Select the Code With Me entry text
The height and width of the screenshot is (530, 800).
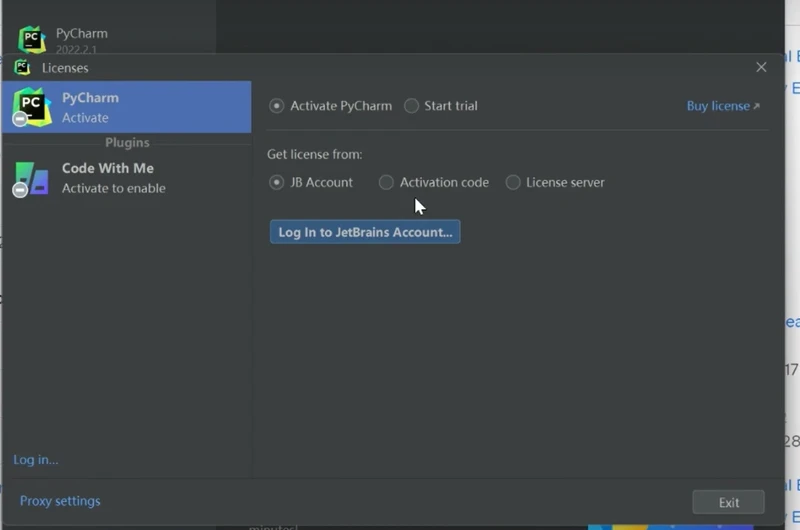tap(108, 168)
